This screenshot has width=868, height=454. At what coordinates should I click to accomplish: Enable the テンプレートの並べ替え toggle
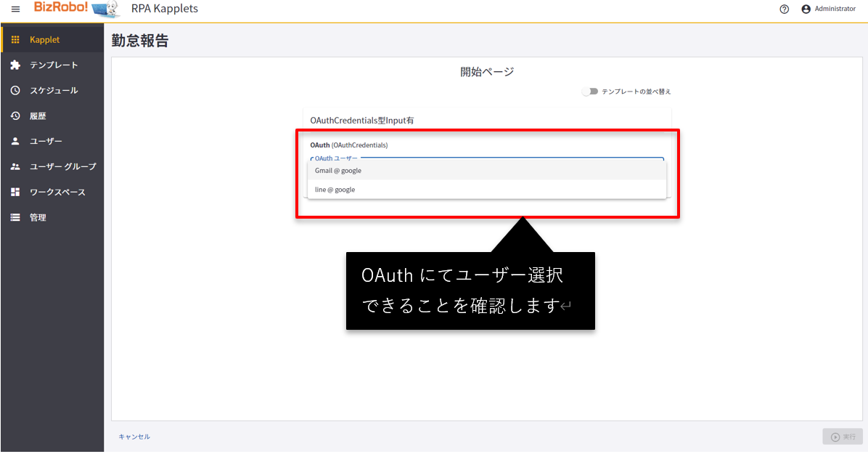point(590,92)
